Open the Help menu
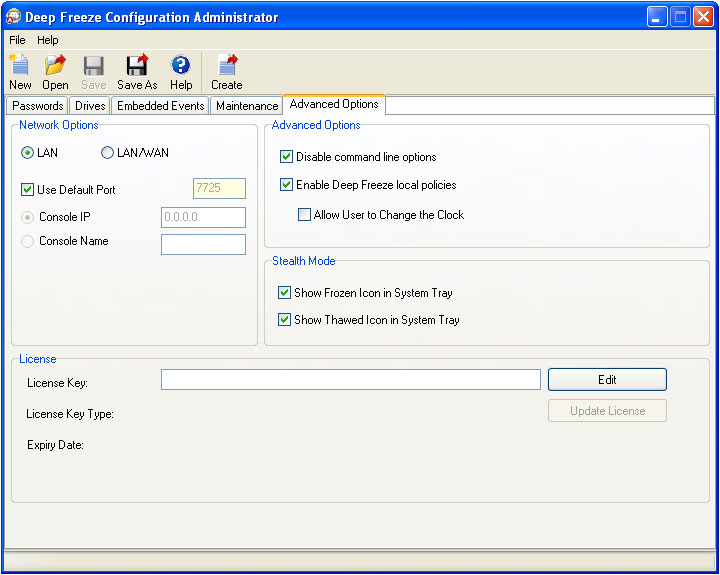The image size is (720, 575). [48, 40]
